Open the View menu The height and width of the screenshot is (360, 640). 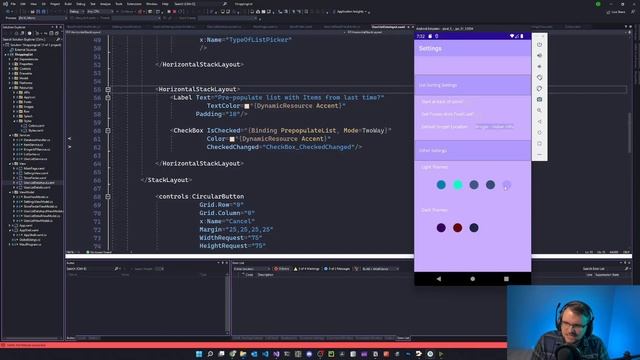click(x=33, y=4)
